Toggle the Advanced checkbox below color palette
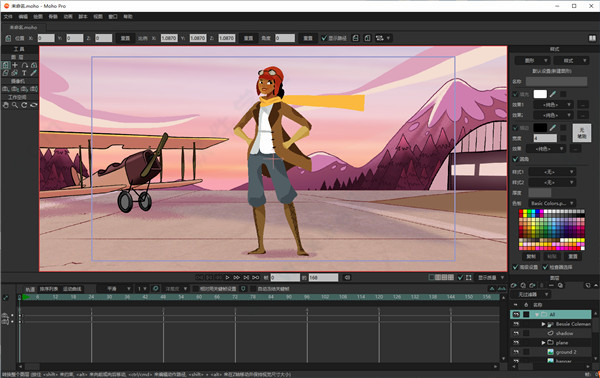Image resolution: width=600 pixels, height=378 pixels. pyautogui.click(x=515, y=267)
